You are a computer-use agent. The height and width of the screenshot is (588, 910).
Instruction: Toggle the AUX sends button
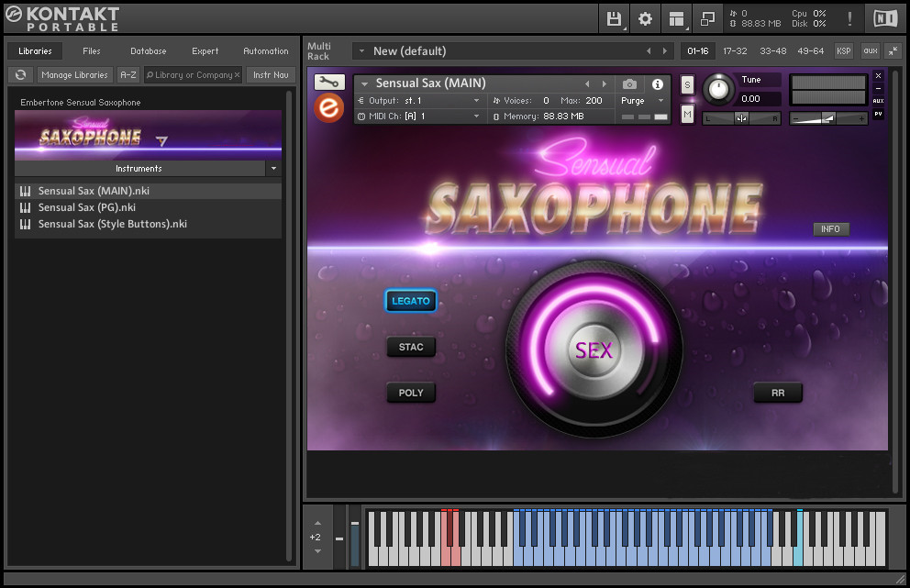click(x=878, y=101)
